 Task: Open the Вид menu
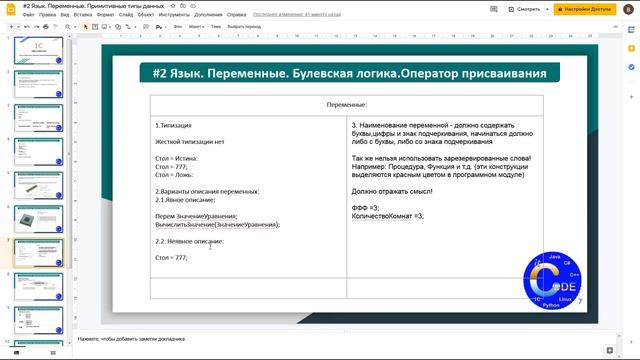pyautogui.click(x=65, y=15)
